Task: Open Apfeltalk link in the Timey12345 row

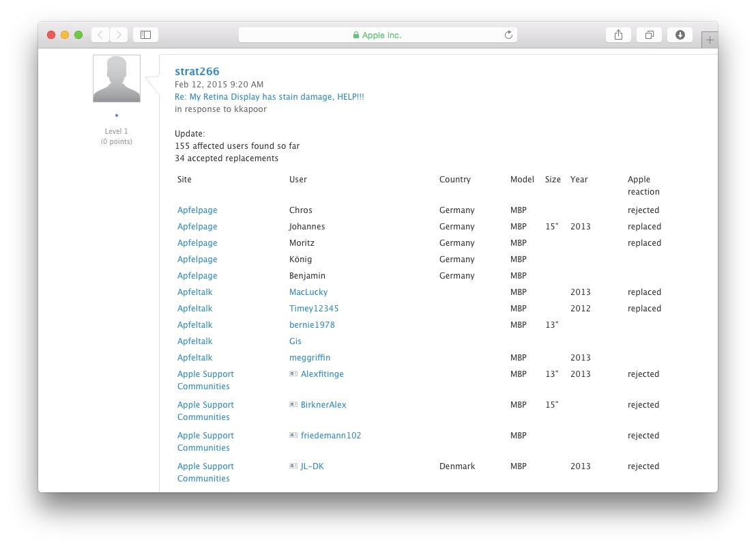Action: pyautogui.click(x=194, y=309)
